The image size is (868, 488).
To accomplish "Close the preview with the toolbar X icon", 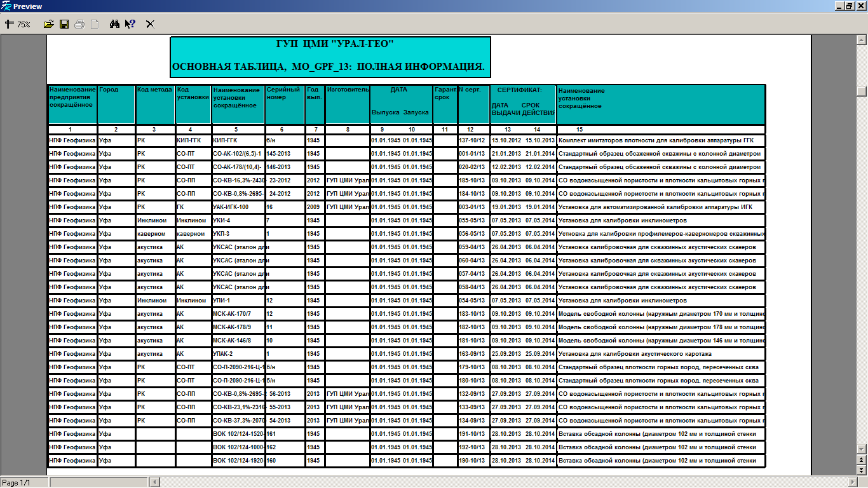I will pyautogui.click(x=151, y=24).
